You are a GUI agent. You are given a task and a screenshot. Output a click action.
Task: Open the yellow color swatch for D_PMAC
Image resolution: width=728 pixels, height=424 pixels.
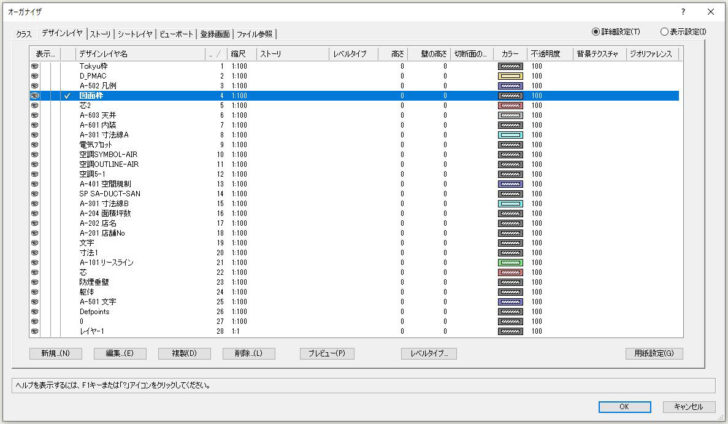click(511, 76)
